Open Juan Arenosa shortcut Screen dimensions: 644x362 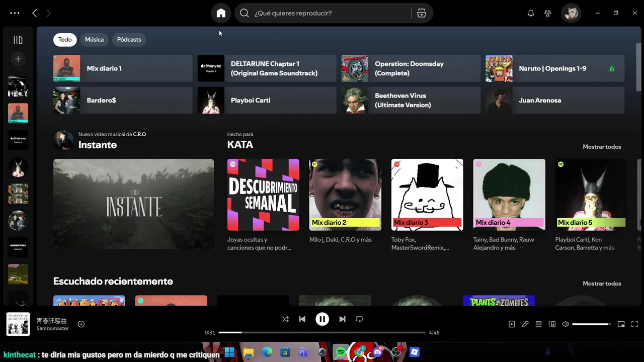(555, 100)
